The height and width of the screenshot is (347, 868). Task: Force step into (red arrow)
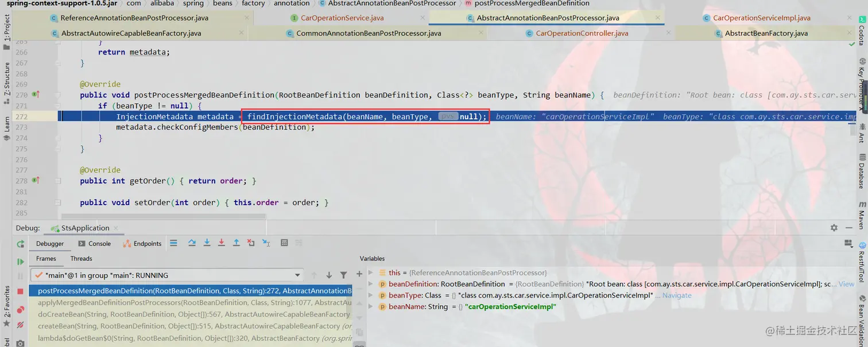coord(222,243)
